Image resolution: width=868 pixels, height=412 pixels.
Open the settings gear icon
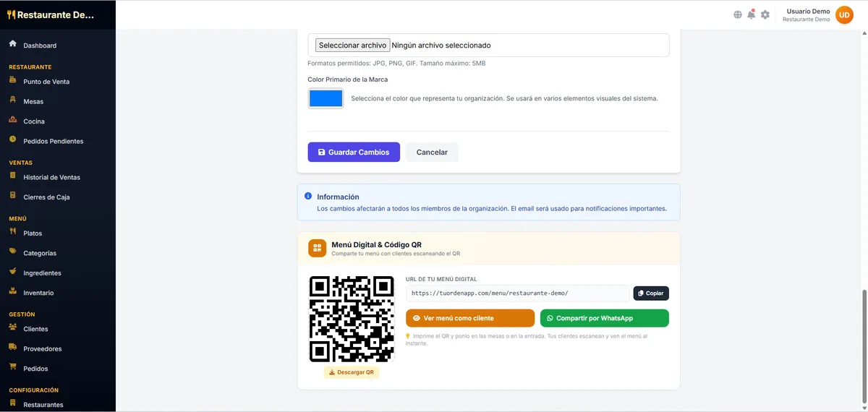click(765, 14)
